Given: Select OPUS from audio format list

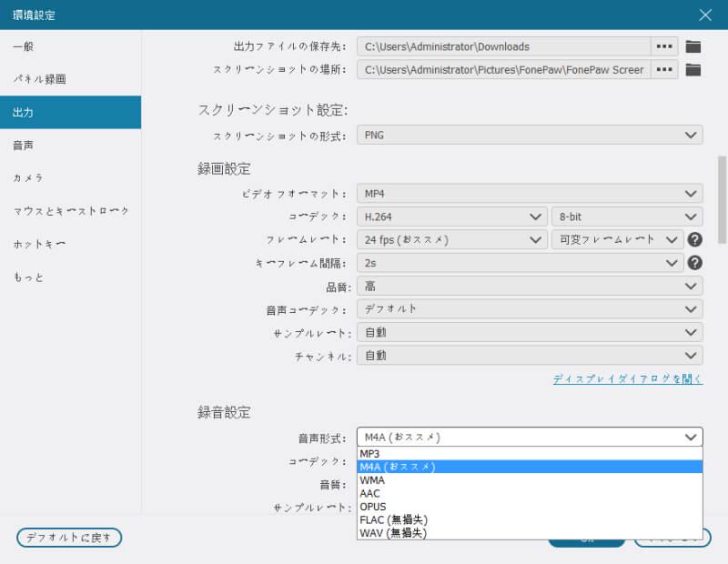Looking at the screenshot, I should [530, 507].
